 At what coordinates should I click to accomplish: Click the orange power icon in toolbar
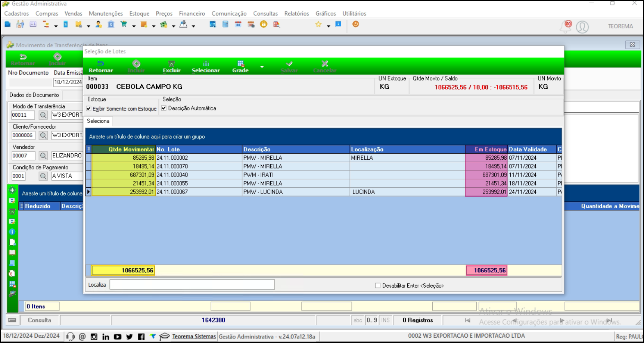pyautogui.click(x=356, y=24)
